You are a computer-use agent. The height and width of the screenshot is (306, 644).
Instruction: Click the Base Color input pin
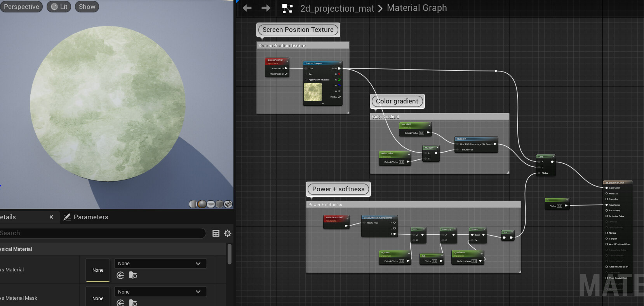click(x=607, y=188)
